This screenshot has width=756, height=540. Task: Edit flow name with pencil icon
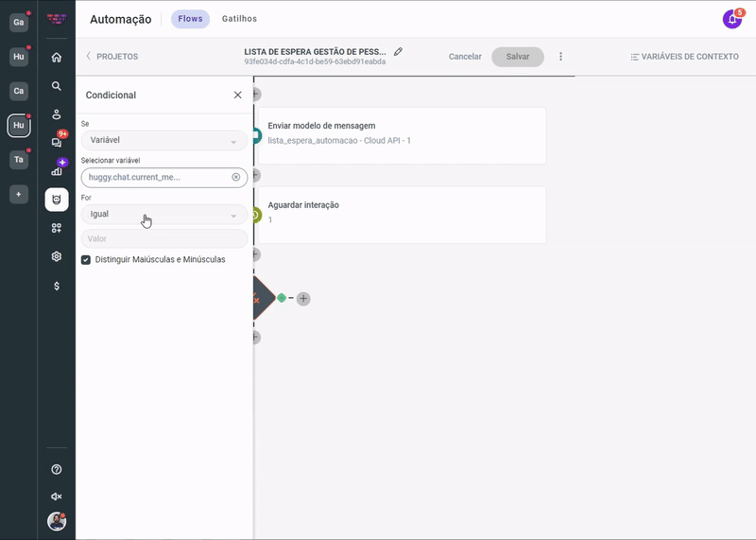pos(398,52)
